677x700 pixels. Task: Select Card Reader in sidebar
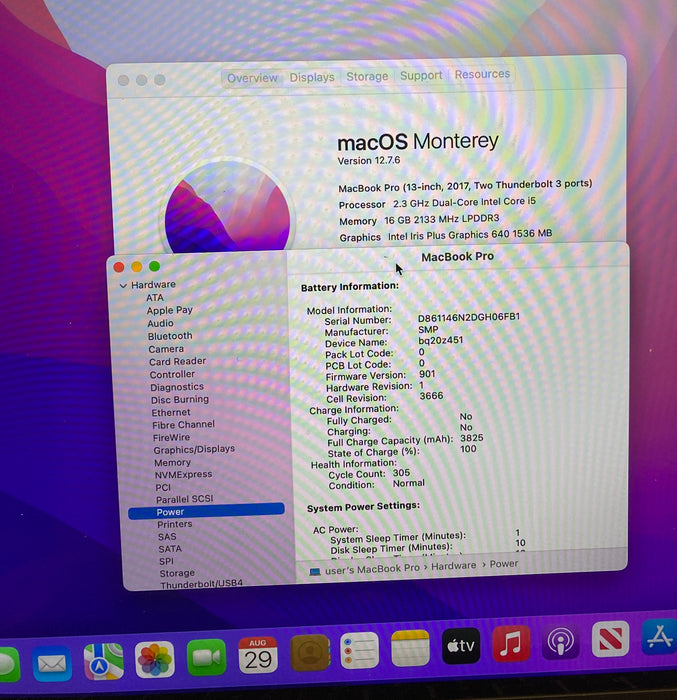click(x=178, y=361)
